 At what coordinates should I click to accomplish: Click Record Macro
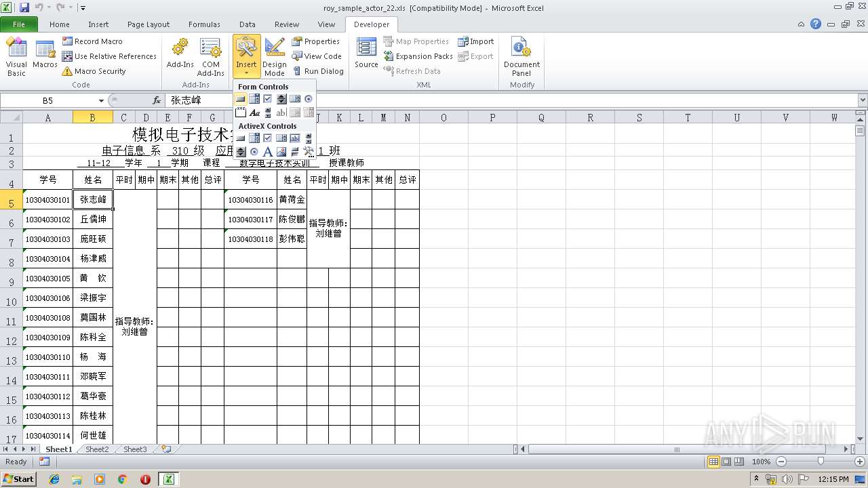tap(92, 41)
